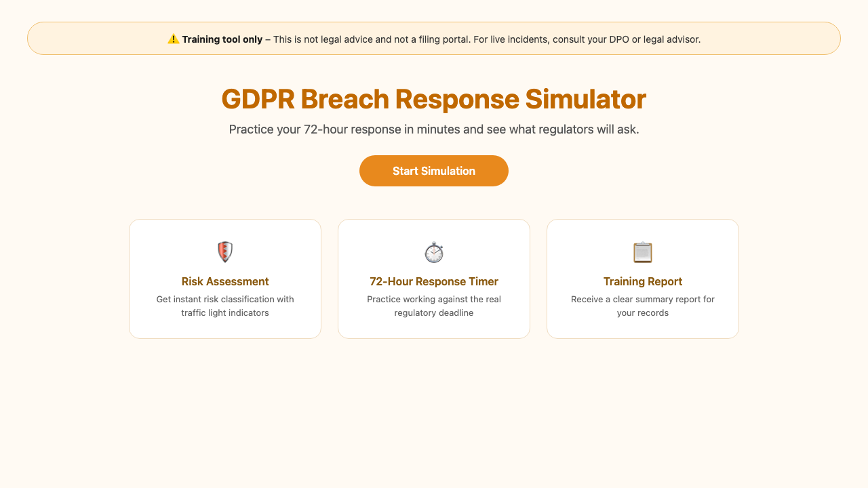
Task: Select the clipboard icon on the right card
Action: click(x=642, y=251)
